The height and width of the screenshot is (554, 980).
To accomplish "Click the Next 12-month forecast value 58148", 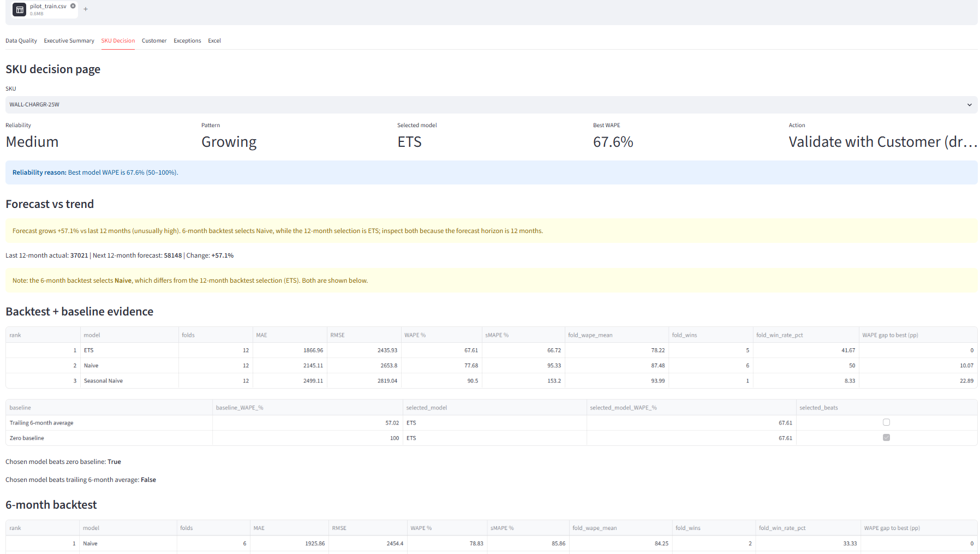I will [x=172, y=255].
